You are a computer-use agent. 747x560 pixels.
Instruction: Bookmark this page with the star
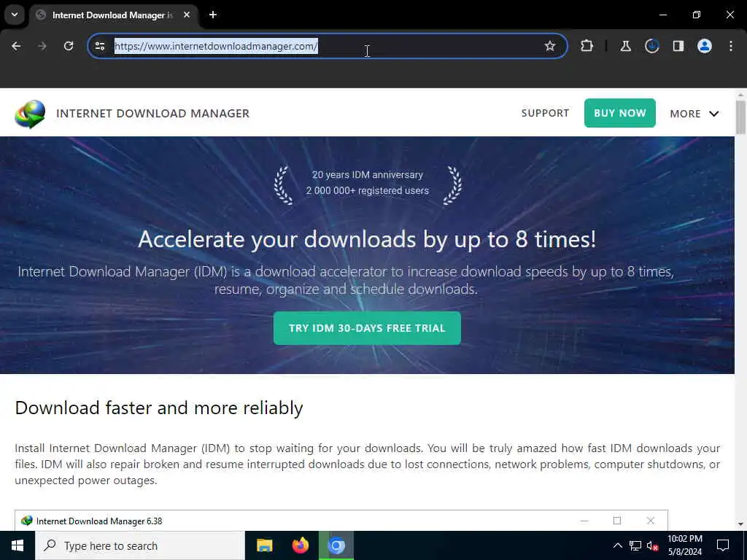550,46
